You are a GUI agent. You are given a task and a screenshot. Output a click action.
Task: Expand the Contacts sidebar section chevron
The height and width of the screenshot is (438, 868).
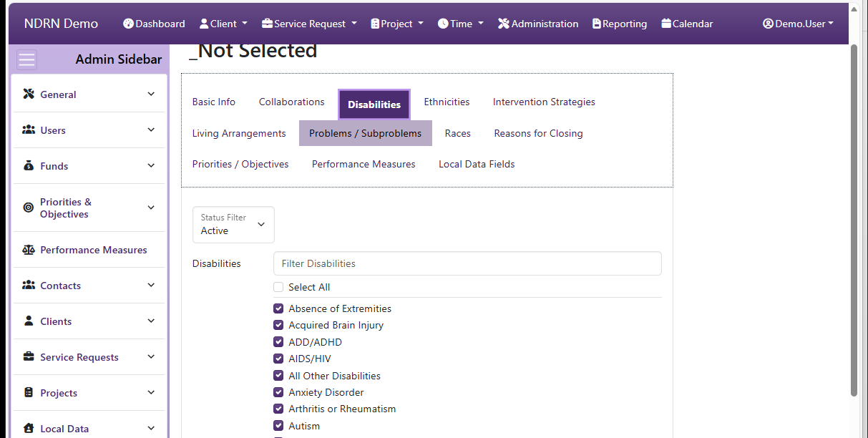pos(151,285)
